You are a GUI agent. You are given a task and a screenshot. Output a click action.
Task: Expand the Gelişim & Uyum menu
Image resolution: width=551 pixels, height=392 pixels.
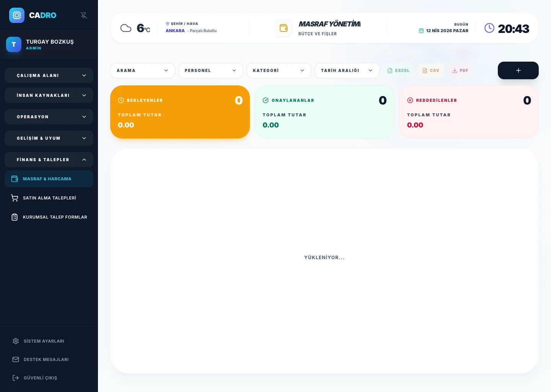pyautogui.click(x=49, y=138)
